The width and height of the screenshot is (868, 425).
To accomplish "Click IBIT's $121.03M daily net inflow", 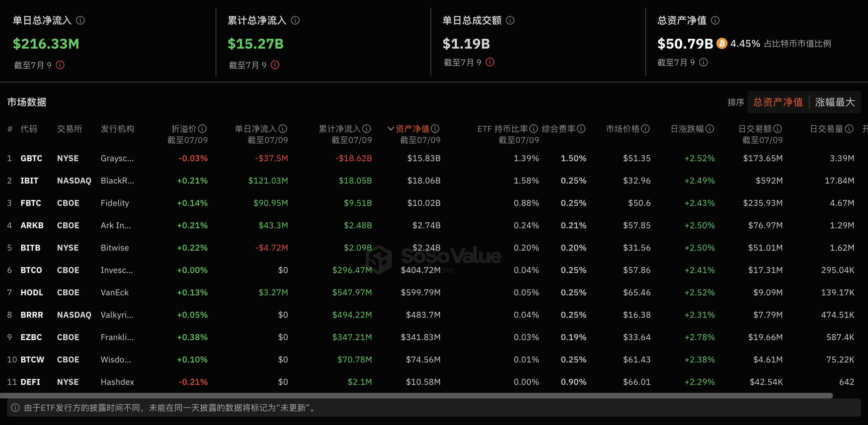I will pyautogui.click(x=268, y=181).
